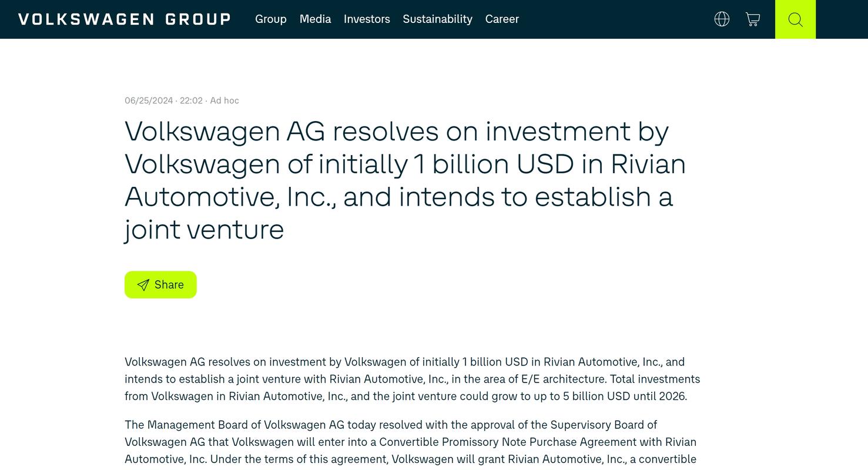Open the Group menu
Image resolution: width=868 pixels, height=470 pixels.
(271, 19)
